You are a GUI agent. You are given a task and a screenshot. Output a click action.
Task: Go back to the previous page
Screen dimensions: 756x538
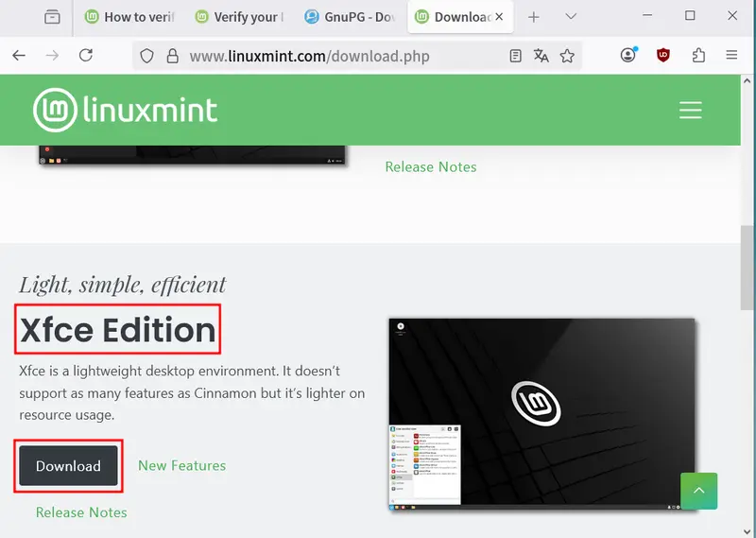(x=19, y=56)
